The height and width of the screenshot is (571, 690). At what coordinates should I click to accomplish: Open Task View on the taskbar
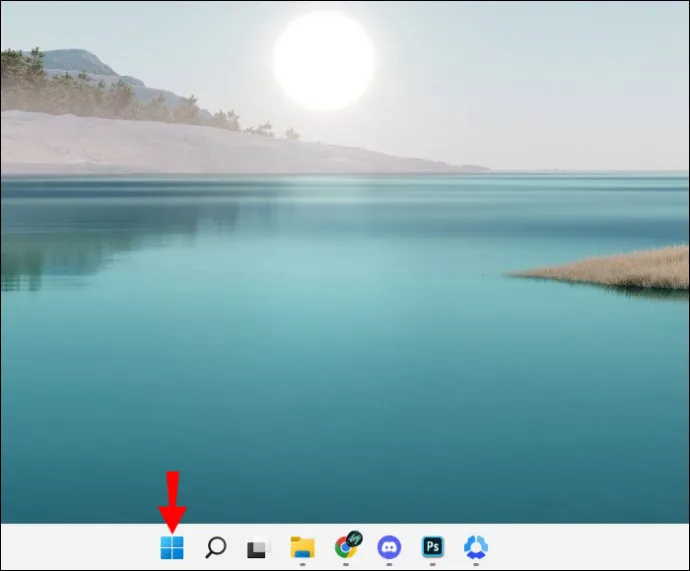pos(258,547)
